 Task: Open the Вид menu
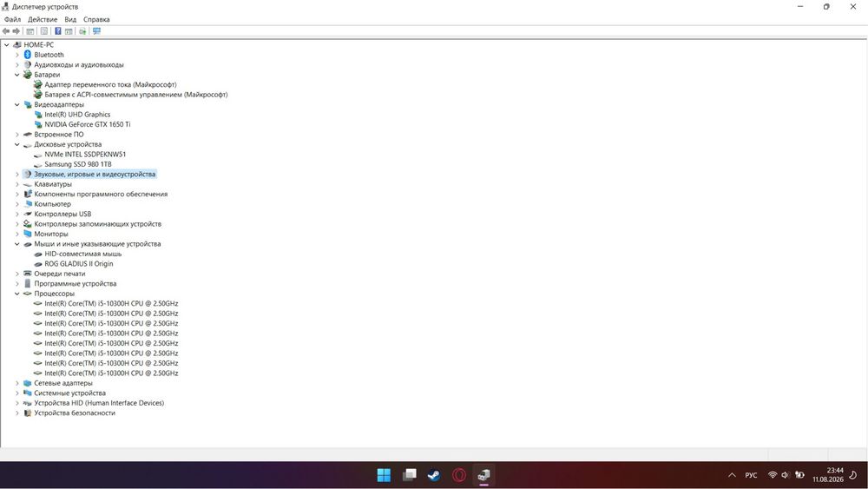point(70,19)
